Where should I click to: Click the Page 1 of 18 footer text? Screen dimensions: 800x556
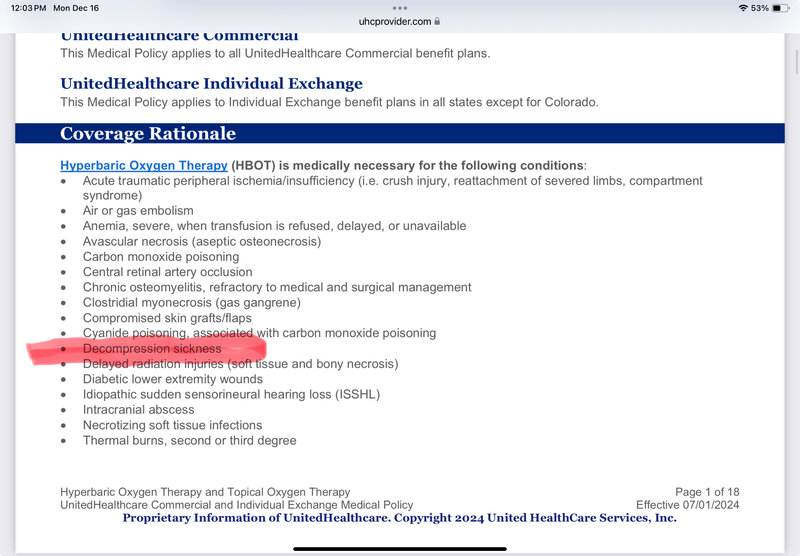[707, 492]
